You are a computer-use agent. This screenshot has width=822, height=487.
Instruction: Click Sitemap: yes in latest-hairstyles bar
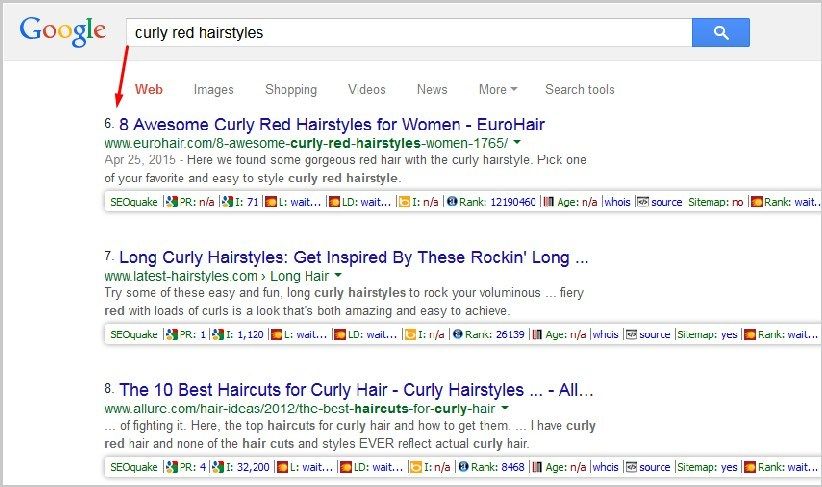[x=707, y=334]
